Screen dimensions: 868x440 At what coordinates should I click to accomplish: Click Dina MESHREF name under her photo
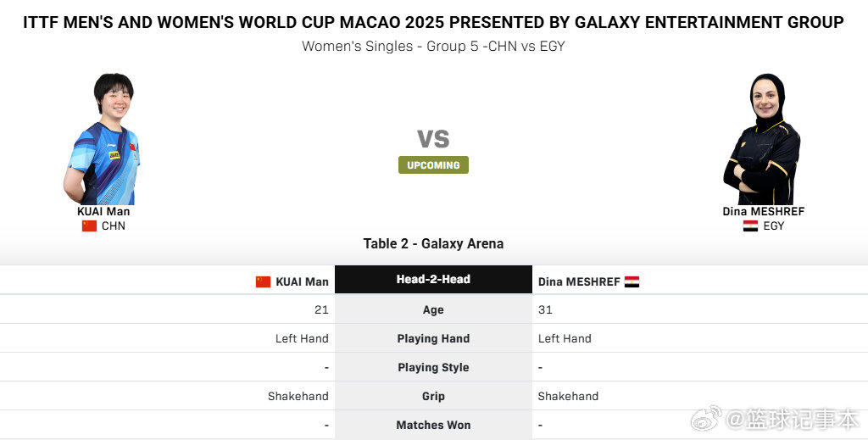(763, 211)
